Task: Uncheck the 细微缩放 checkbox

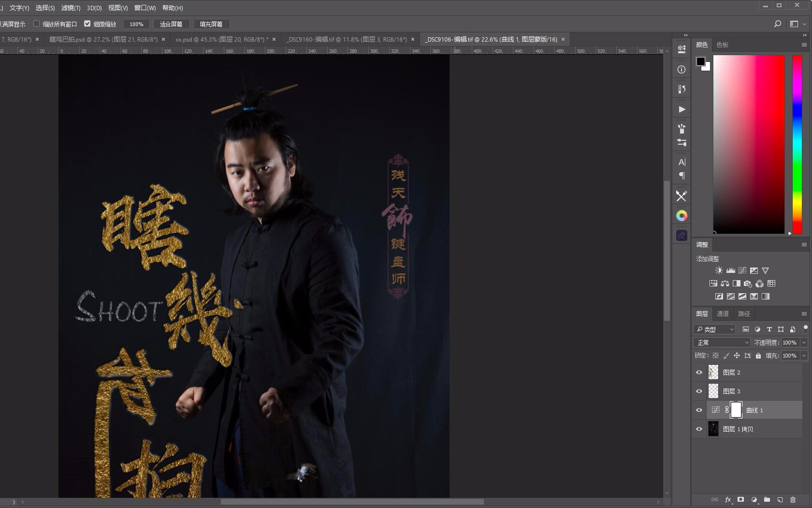Action: 87,24
